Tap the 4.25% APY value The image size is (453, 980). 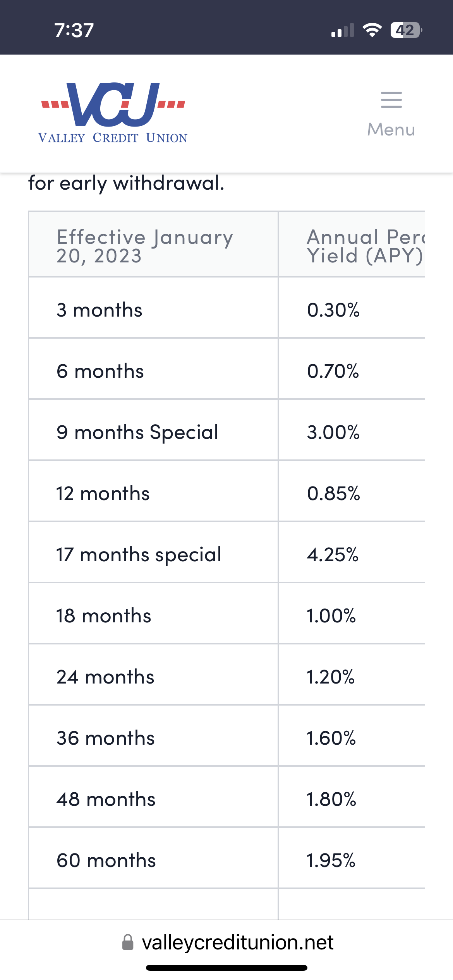(333, 555)
